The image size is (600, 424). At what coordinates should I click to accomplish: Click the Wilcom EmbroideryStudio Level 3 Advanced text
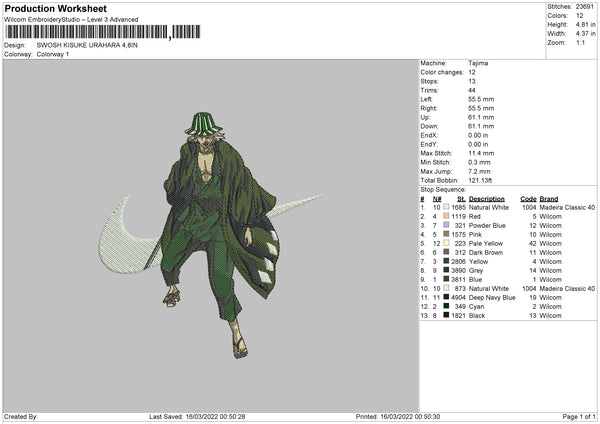point(71,20)
